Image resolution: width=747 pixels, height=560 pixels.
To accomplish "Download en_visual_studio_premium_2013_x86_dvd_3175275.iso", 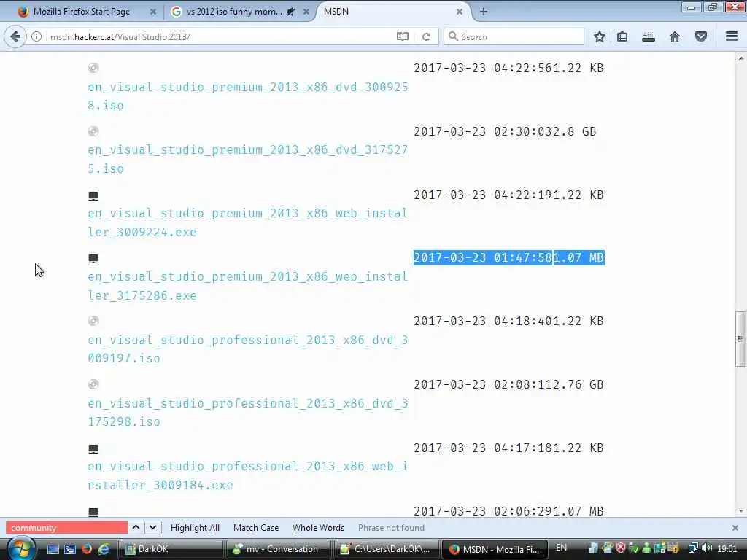I will coord(248,159).
